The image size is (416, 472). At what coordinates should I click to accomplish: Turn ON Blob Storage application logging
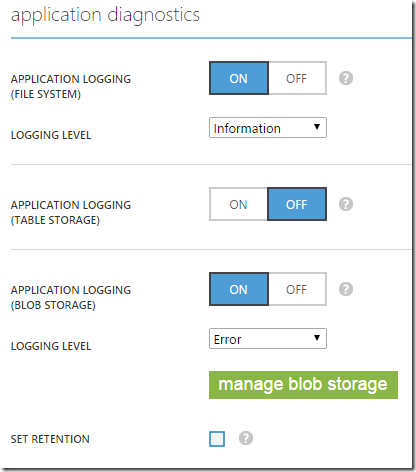click(x=239, y=289)
